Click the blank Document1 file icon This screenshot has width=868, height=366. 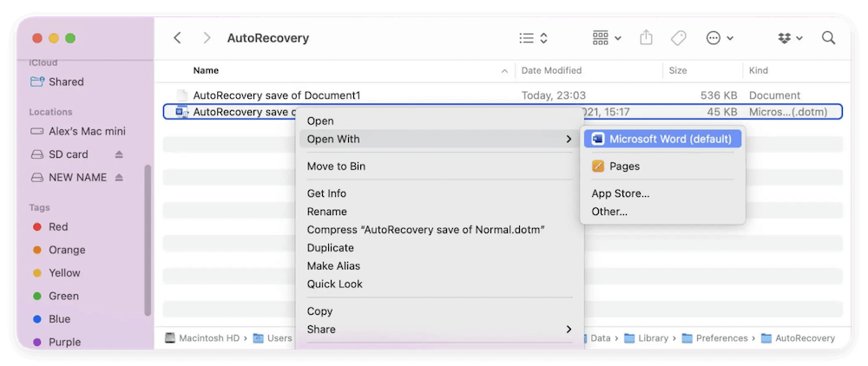(x=181, y=95)
